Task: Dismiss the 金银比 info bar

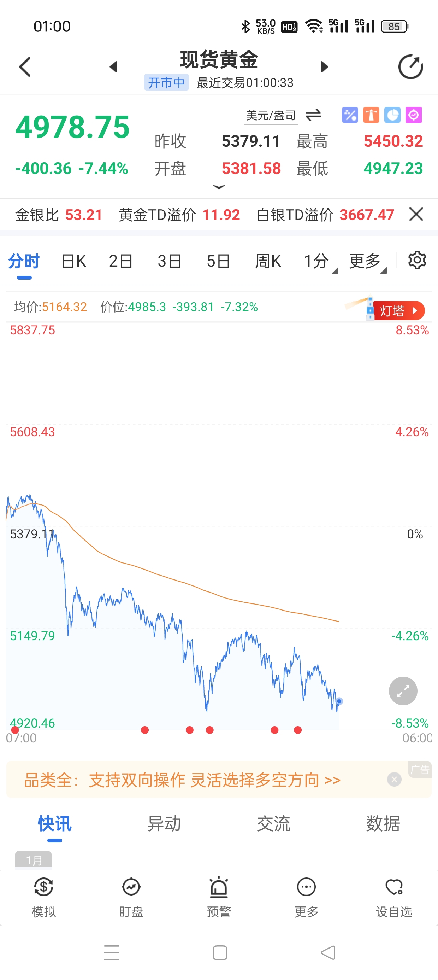Action: point(416,215)
